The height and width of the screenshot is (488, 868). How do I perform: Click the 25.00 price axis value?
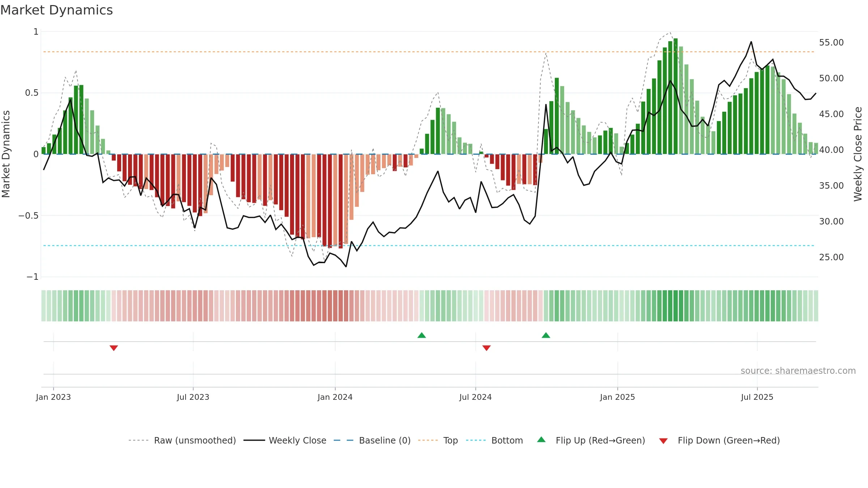[x=831, y=257]
